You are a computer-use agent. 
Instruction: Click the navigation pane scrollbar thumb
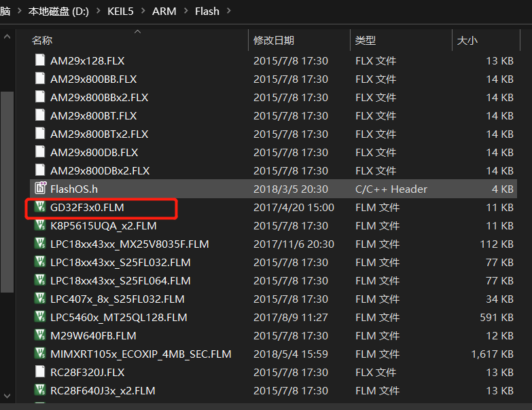7,192
